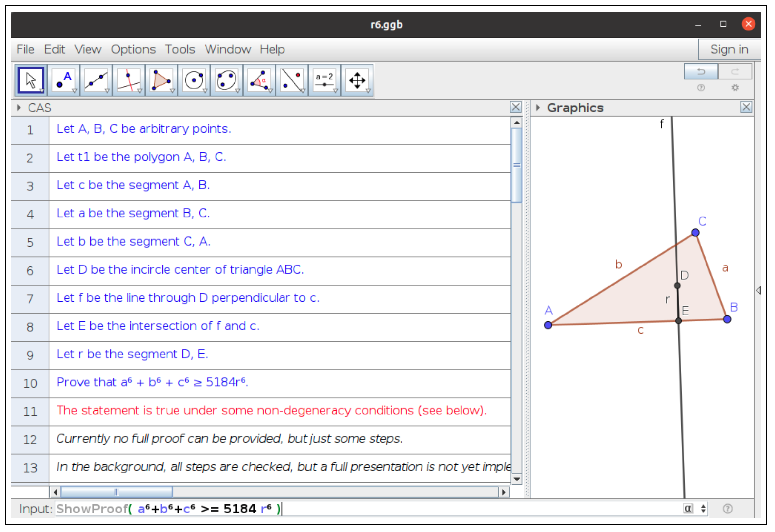Viewport: 775px width, 532px height.
Task: Click the horizontal scrollbar thumb in CAS
Action: [x=116, y=492]
